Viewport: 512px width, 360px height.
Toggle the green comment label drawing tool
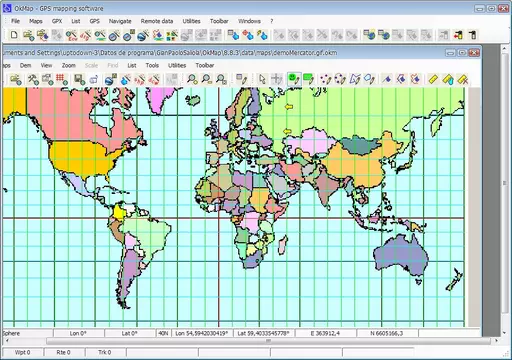308,79
